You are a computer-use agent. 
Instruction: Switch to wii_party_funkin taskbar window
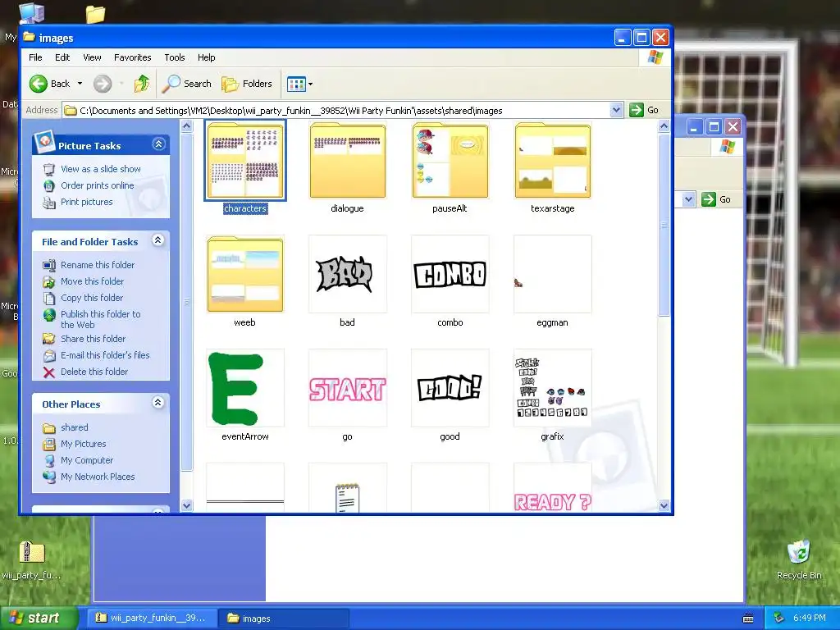point(152,619)
